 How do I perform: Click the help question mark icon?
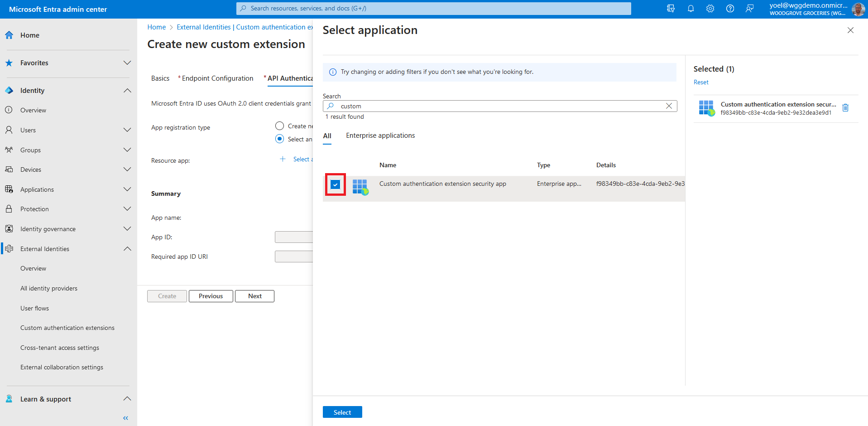coord(730,9)
